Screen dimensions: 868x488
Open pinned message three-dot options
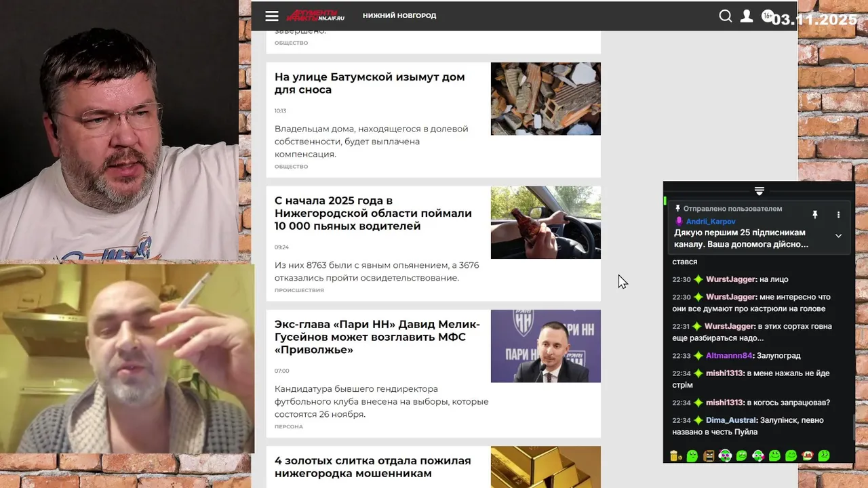(x=838, y=215)
